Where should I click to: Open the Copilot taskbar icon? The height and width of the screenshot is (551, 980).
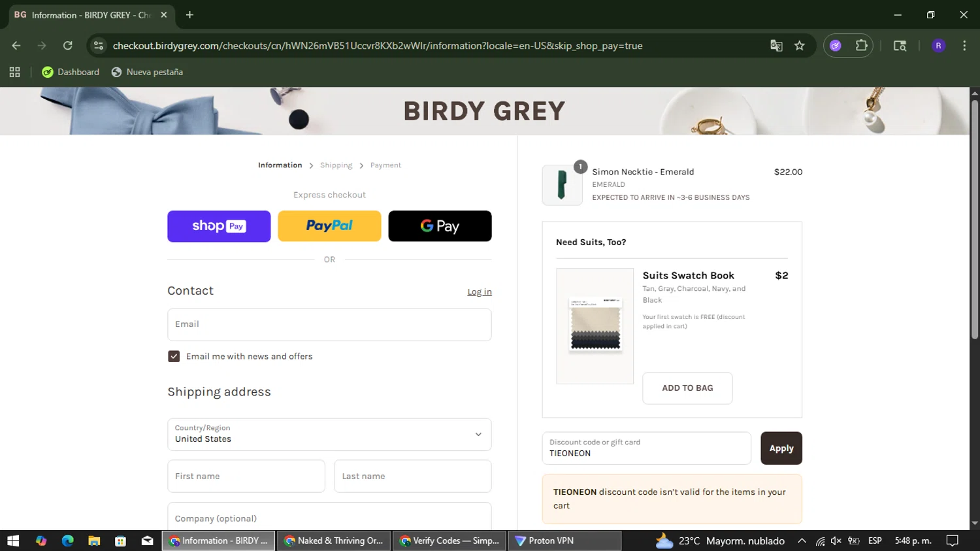pyautogui.click(x=41, y=541)
